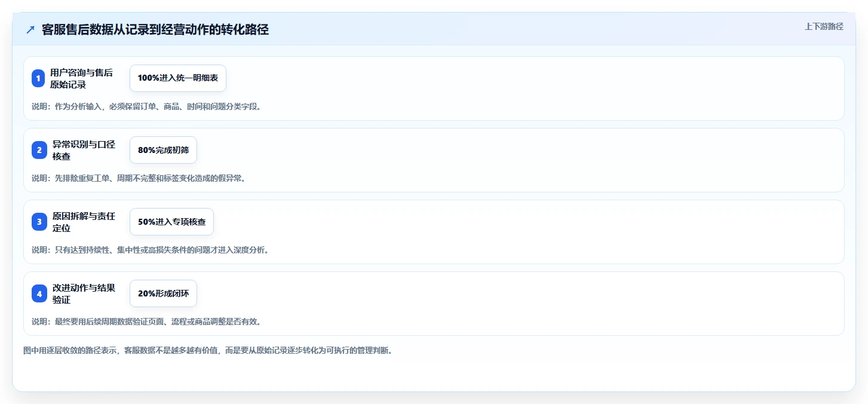Click the 50%进入专项核查 pill

pos(171,222)
